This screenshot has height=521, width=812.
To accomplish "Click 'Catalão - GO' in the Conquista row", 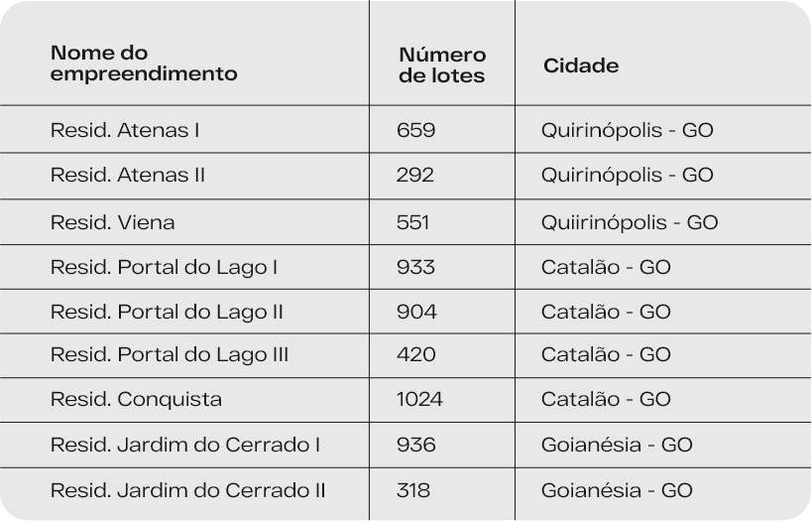I will 606,399.
